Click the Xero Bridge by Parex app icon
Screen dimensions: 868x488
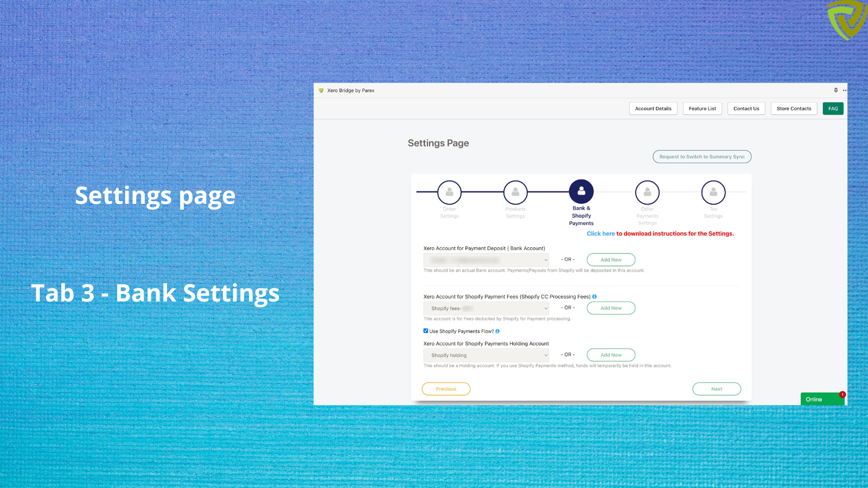[321, 91]
